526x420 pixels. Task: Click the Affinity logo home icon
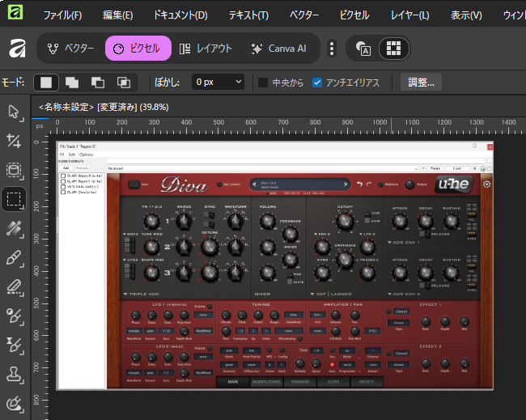[15, 49]
